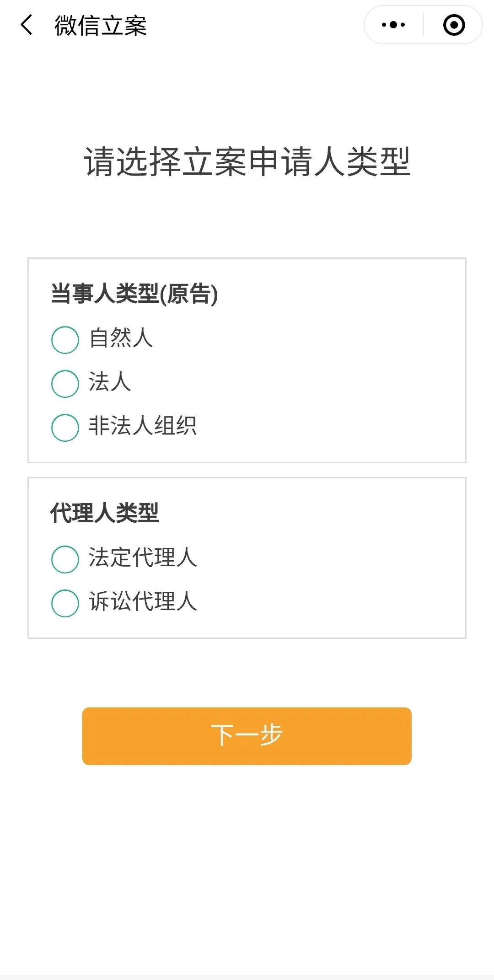This screenshot has height=980, width=494.
Task: Click the 微信立案 page title
Action: (101, 25)
